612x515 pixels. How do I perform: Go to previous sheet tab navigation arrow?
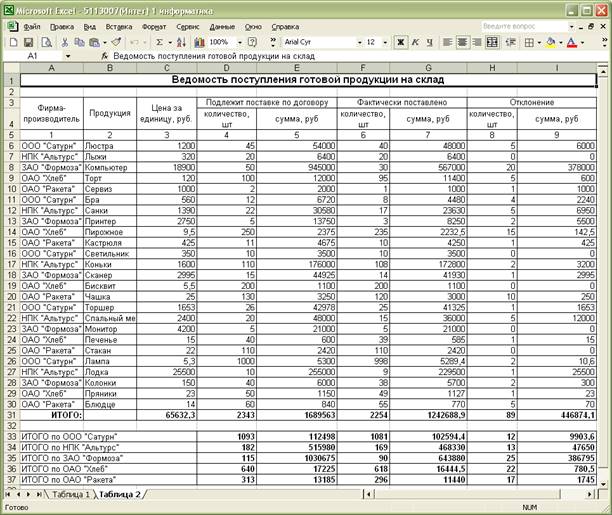click(18, 494)
